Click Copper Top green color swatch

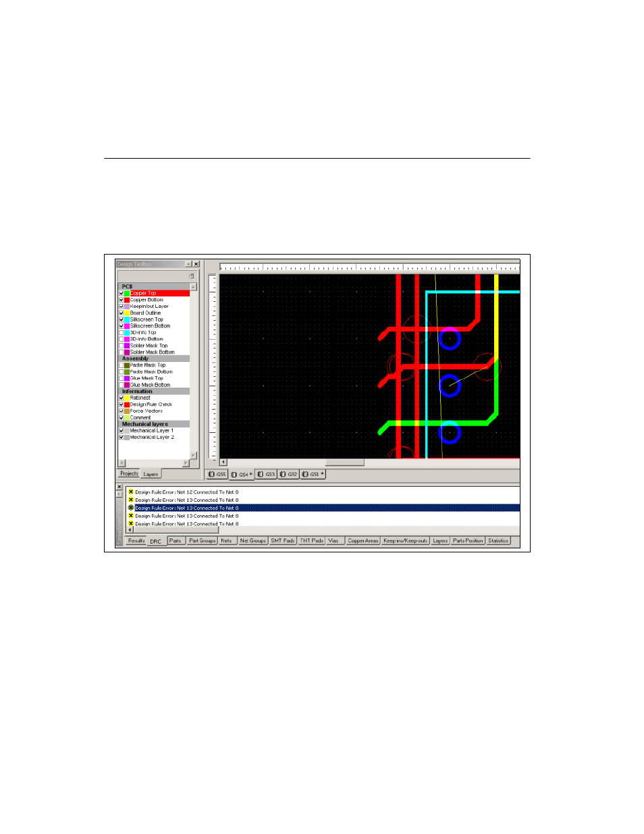pos(127,293)
